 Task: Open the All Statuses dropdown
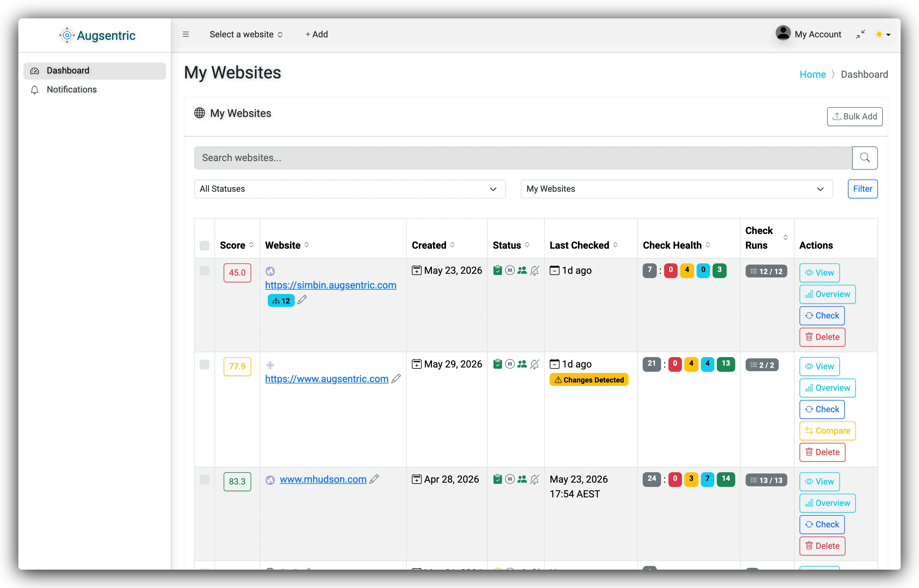click(x=350, y=189)
